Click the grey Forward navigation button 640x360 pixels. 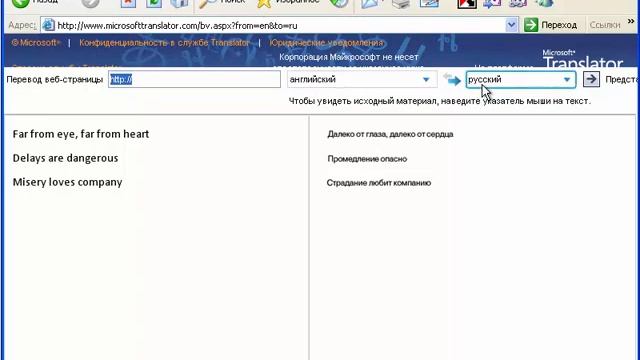click(x=90, y=3)
